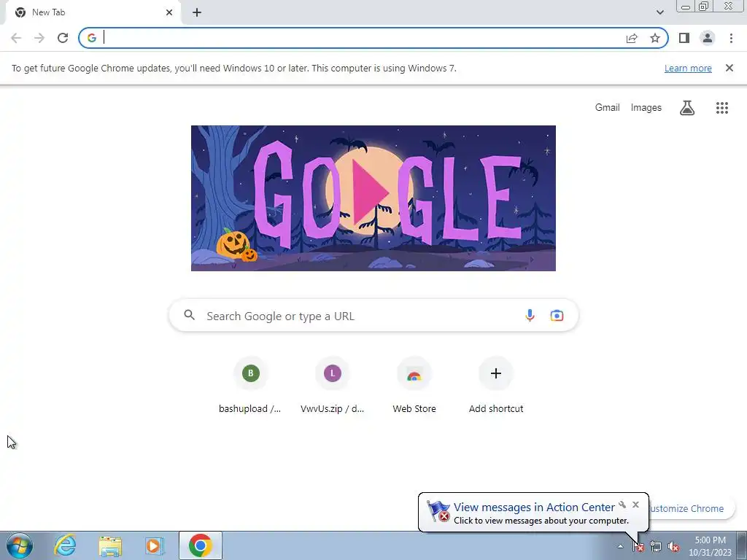Open the balloon's wrench settings icon
Image resolution: width=747 pixels, height=560 pixels.
coord(622,505)
